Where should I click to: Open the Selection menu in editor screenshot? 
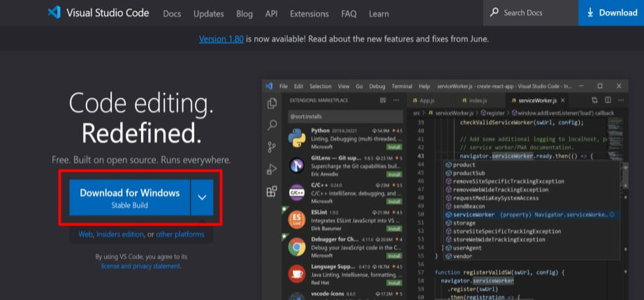pos(321,87)
